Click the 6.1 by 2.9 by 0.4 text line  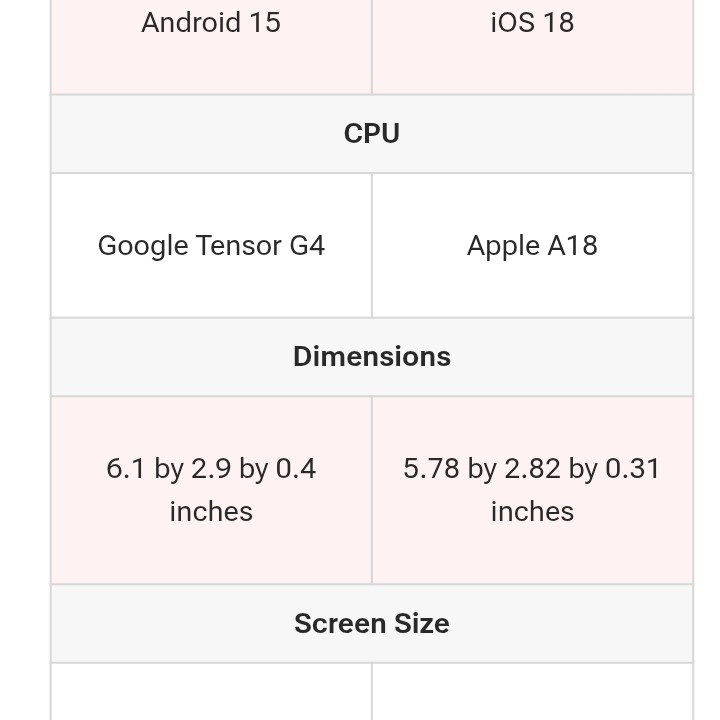[x=211, y=468]
